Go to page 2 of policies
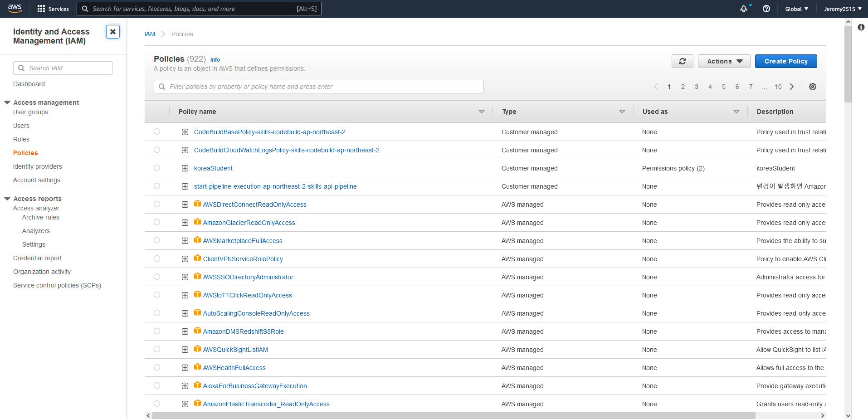 (683, 87)
